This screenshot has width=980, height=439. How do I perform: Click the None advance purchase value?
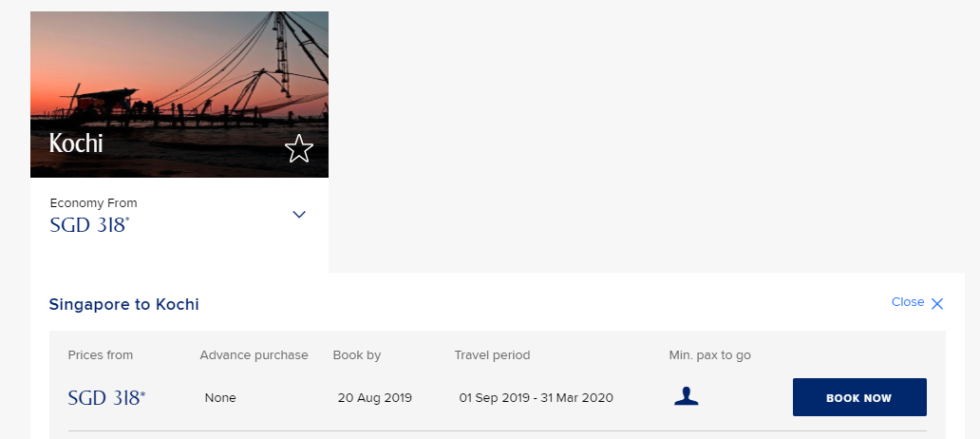[x=220, y=398]
